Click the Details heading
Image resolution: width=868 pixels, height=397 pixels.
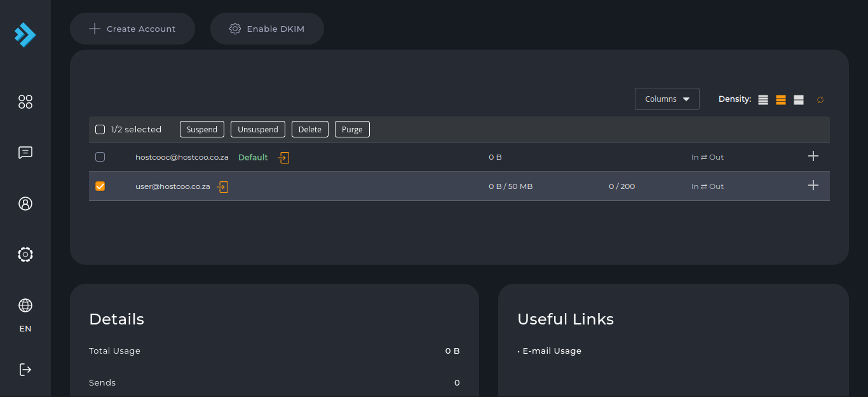tap(117, 319)
